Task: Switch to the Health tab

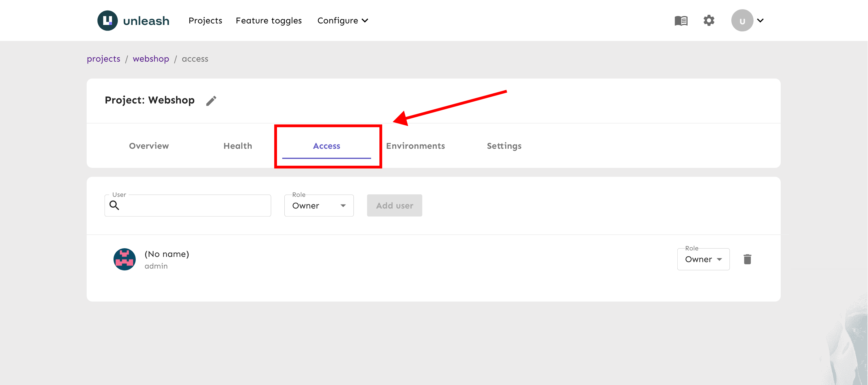Action: (238, 146)
